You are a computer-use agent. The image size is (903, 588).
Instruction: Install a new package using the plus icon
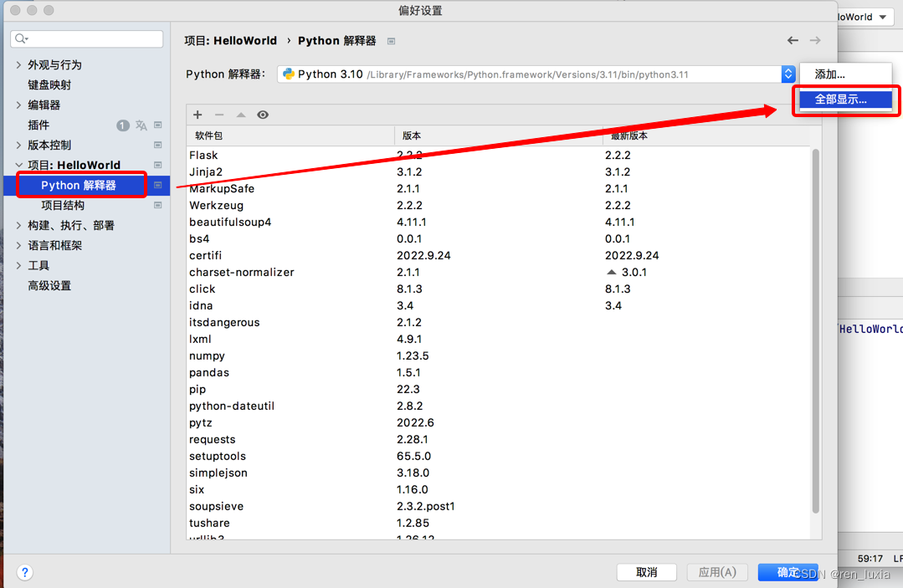click(198, 115)
